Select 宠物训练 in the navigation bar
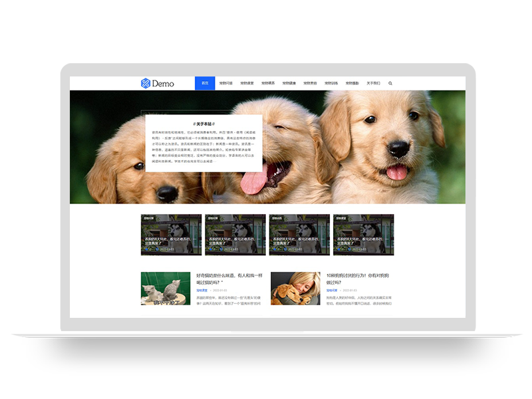This screenshot has width=532, height=399. 331,84
